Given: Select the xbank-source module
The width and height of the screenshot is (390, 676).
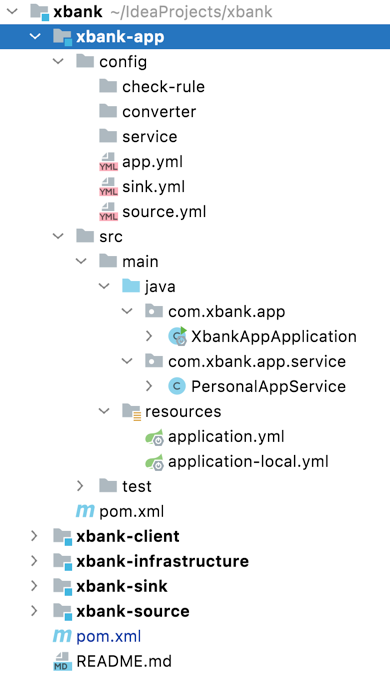Looking at the screenshot, I should [x=133, y=611].
